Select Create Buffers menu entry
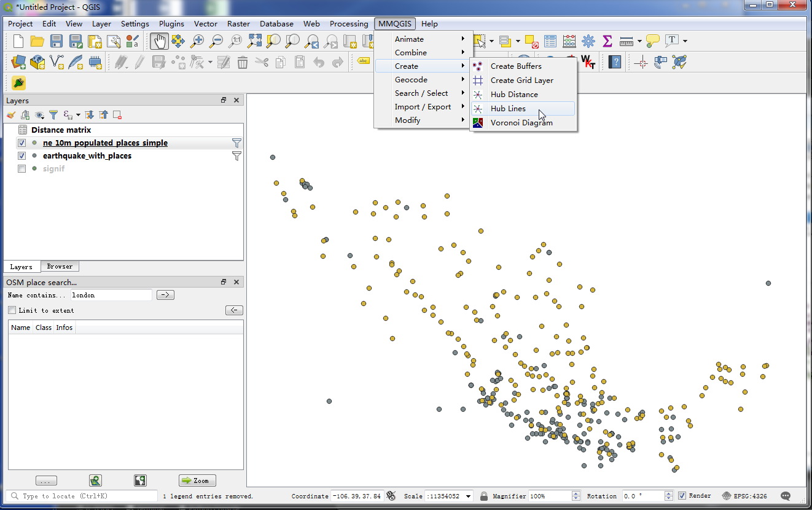812x510 pixels. click(523, 66)
